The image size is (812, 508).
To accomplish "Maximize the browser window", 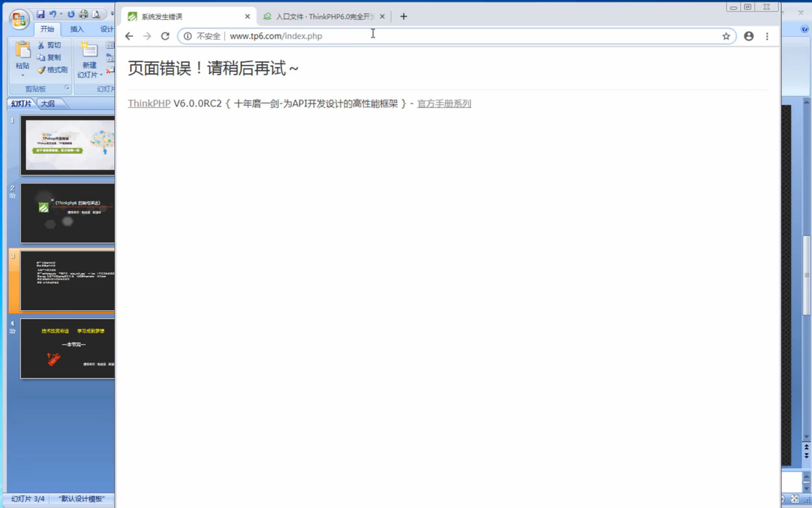I will (748, 7).
